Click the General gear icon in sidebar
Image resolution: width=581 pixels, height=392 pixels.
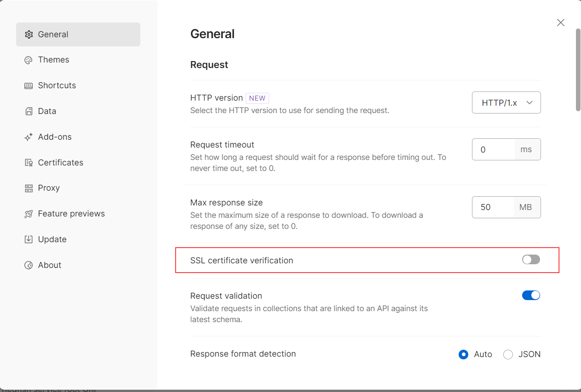tap(29, 34)
